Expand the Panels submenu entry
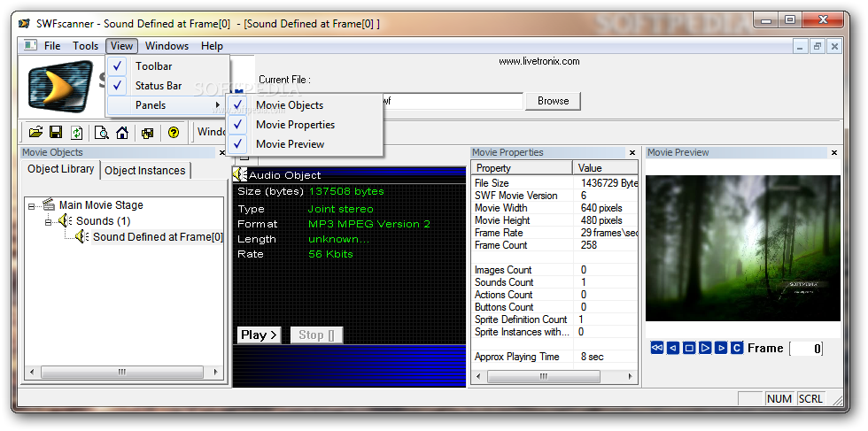Screen dimensions: 868x431 click(167, 105)
